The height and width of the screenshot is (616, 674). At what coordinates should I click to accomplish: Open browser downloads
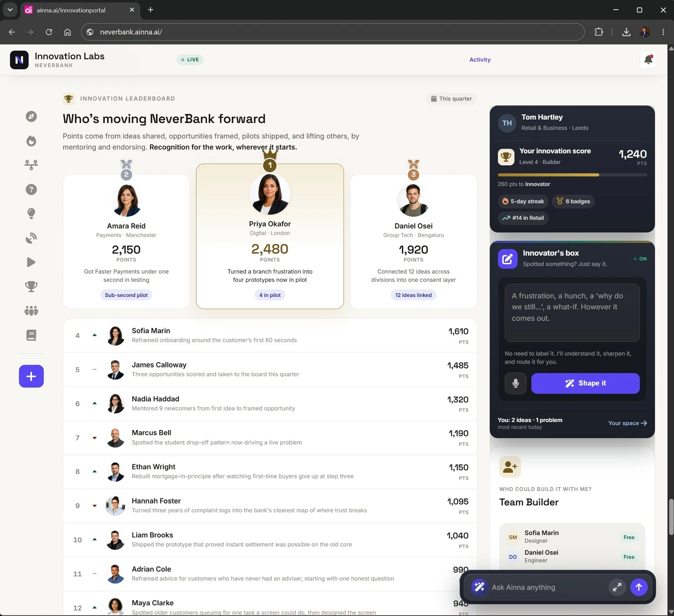(x=626, y=32)
